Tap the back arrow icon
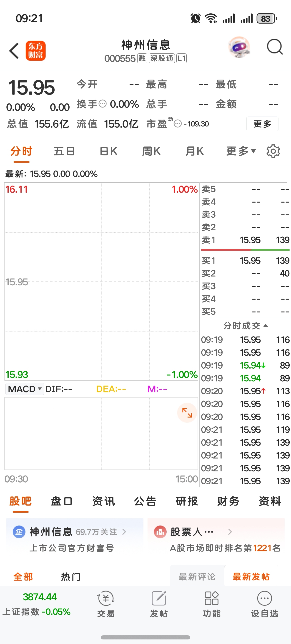 14,51
